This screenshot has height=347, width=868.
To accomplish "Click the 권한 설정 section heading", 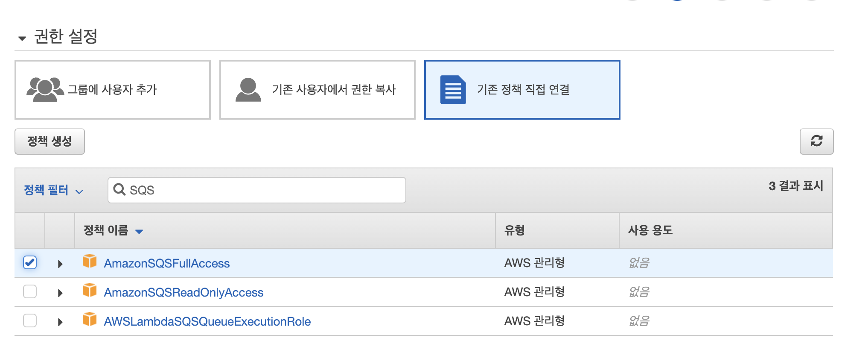I will (66, 36).
